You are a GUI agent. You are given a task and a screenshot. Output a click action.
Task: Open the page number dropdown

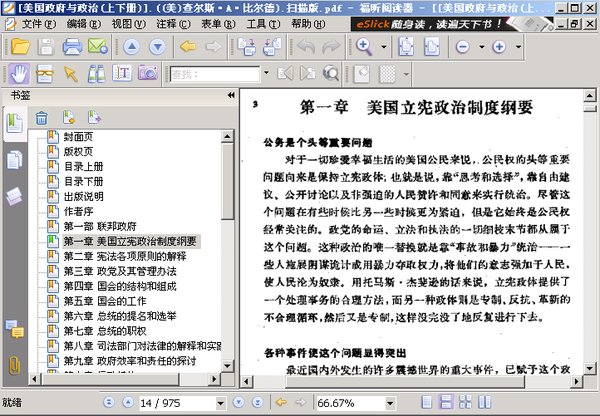point(220,403)
